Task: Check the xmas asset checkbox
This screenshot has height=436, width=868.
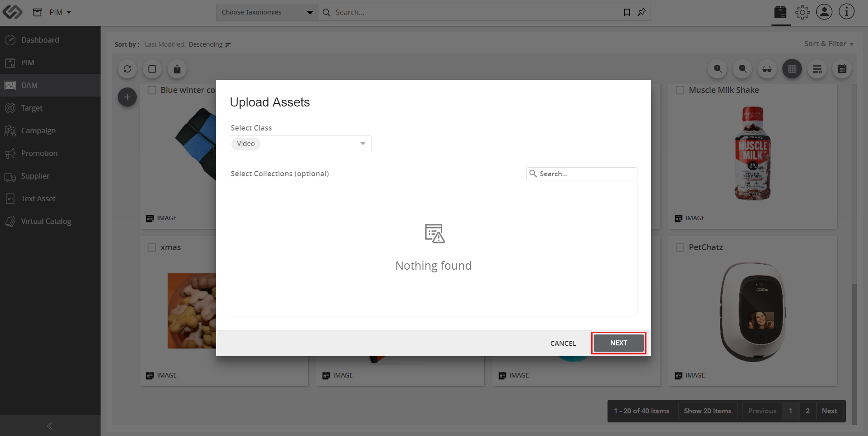Action: pyautogui.click(x=152, y=247)
